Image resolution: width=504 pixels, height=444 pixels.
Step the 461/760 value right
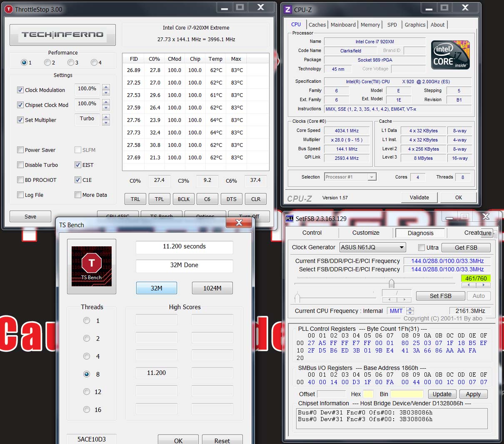pos(483,285)
